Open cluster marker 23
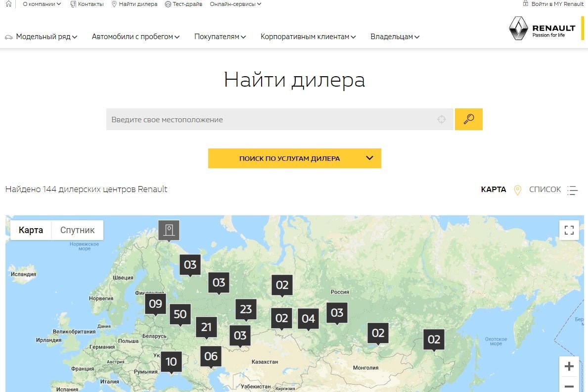The width and height of the screenshot is (588, 392). click(x=246, y=310)
